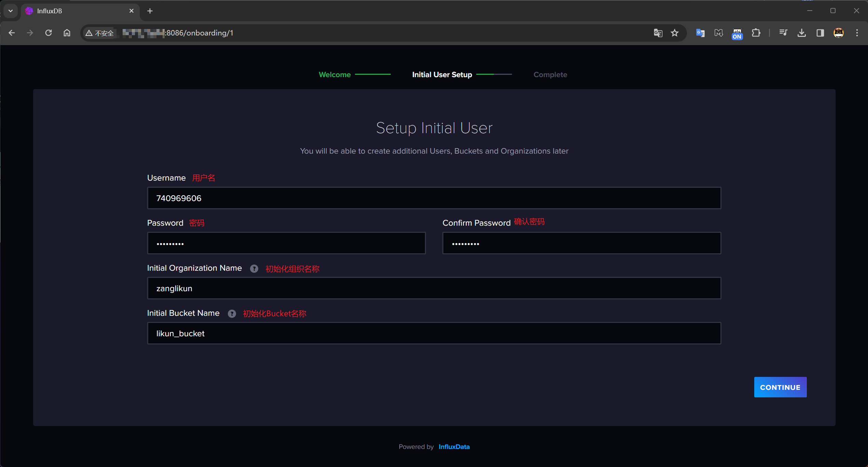
Task: Click the Organization Name help question icon
Action: pyautogui.click(x=254, y=269)
